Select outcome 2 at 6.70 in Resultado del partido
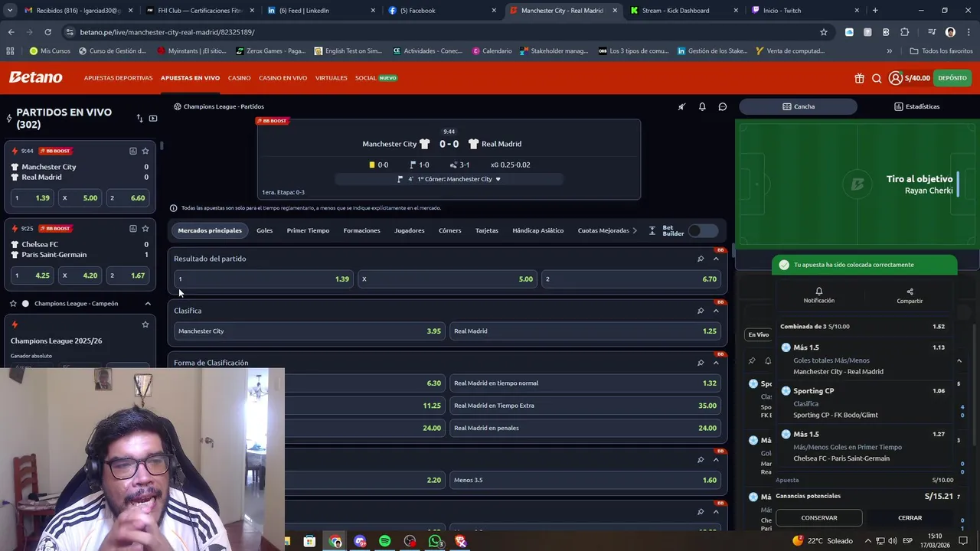This screenshot has width=980, height=551. [632, 279]
